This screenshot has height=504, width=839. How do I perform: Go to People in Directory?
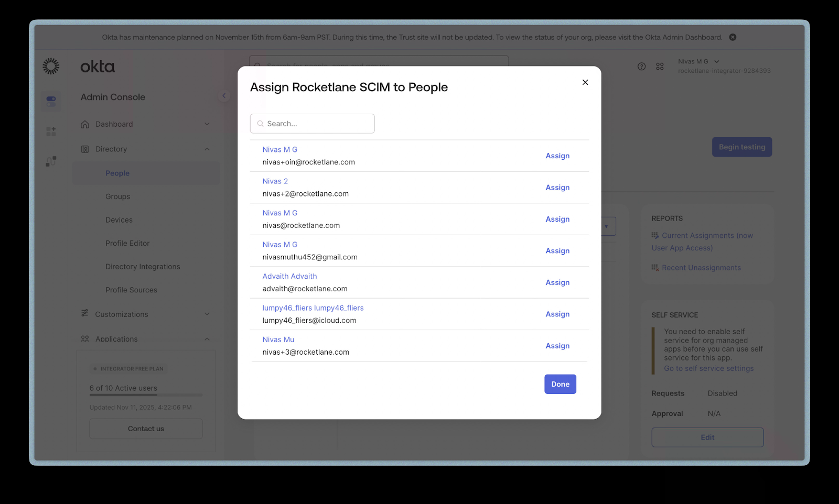click(x=117, y=173)
